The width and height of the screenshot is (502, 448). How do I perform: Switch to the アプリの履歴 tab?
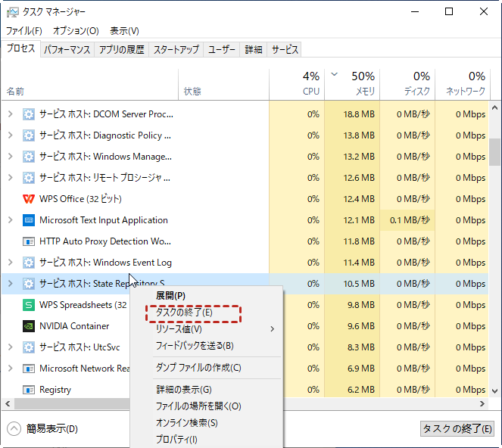coord(121,50)
